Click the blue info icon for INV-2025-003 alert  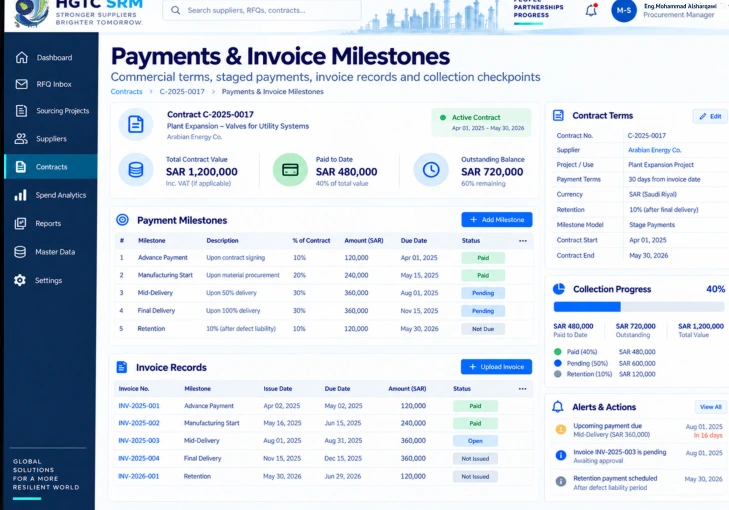(x=561, y=455)
